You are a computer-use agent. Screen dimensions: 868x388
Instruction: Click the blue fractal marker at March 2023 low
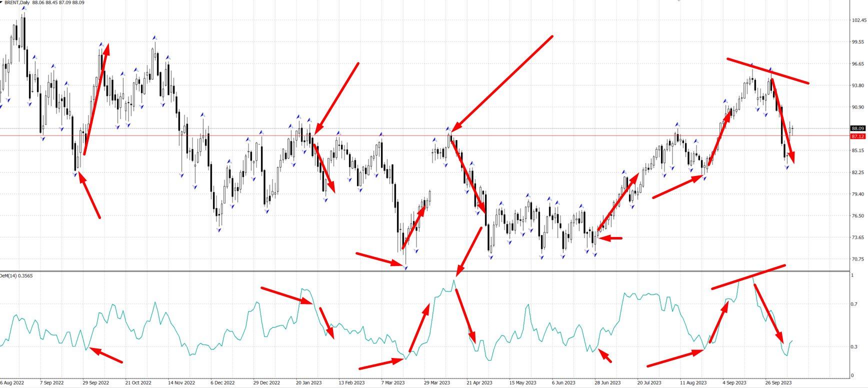(405, 268)
